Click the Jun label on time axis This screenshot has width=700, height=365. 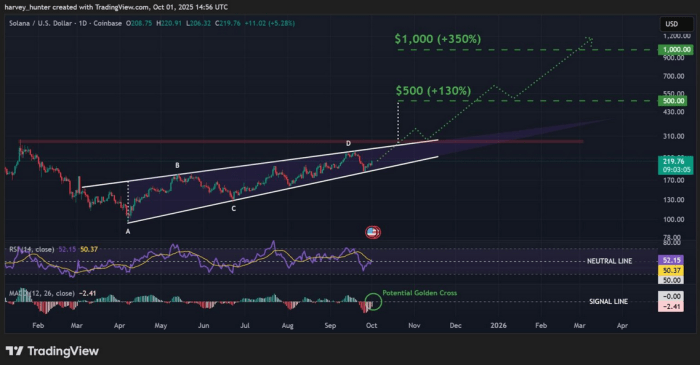point(203,326)
